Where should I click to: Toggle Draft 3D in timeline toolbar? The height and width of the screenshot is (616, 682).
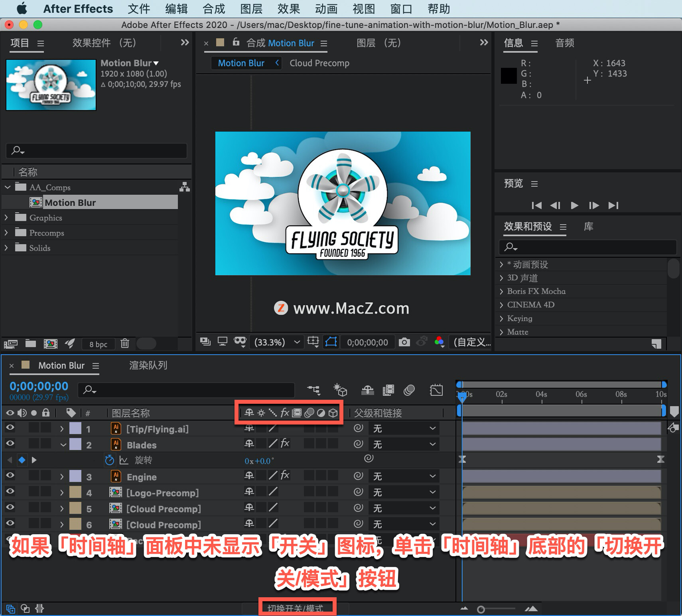pyautogui.click(x=340, y=389)
